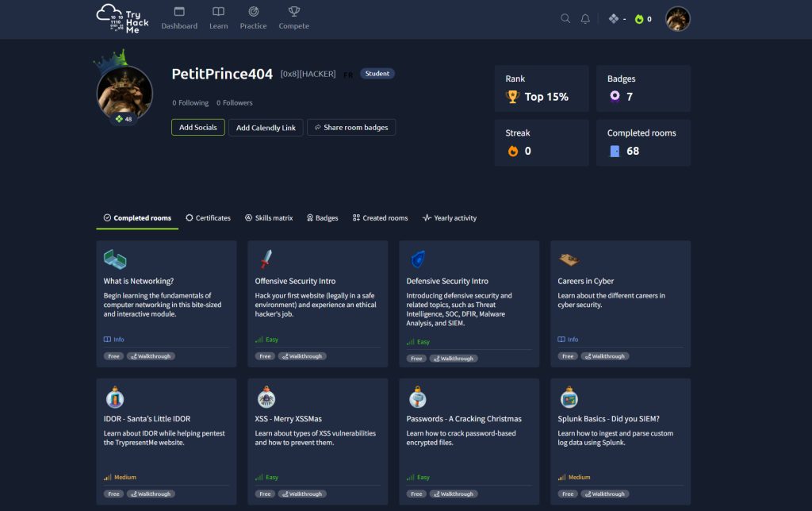Click the level 48 badge under avatar
The width and height of the screenshot is (812, 511).
coord(124,119)
